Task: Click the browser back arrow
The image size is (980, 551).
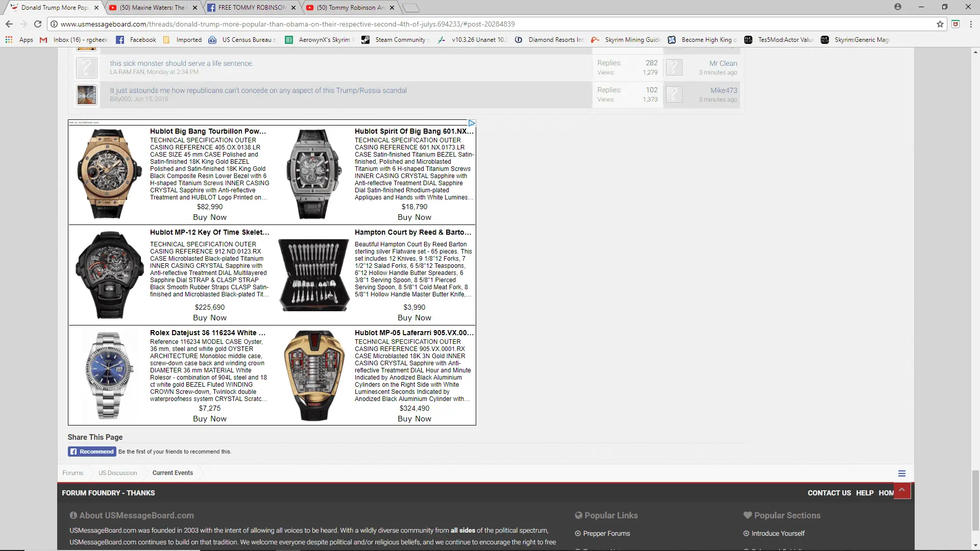Action: (x=9, y=24)
